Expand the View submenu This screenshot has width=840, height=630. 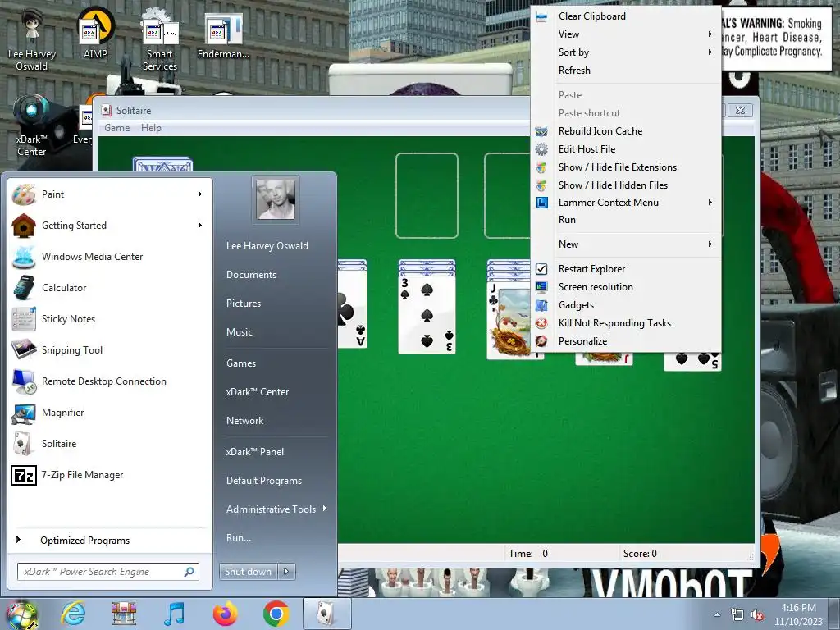[x=627, y=34]
